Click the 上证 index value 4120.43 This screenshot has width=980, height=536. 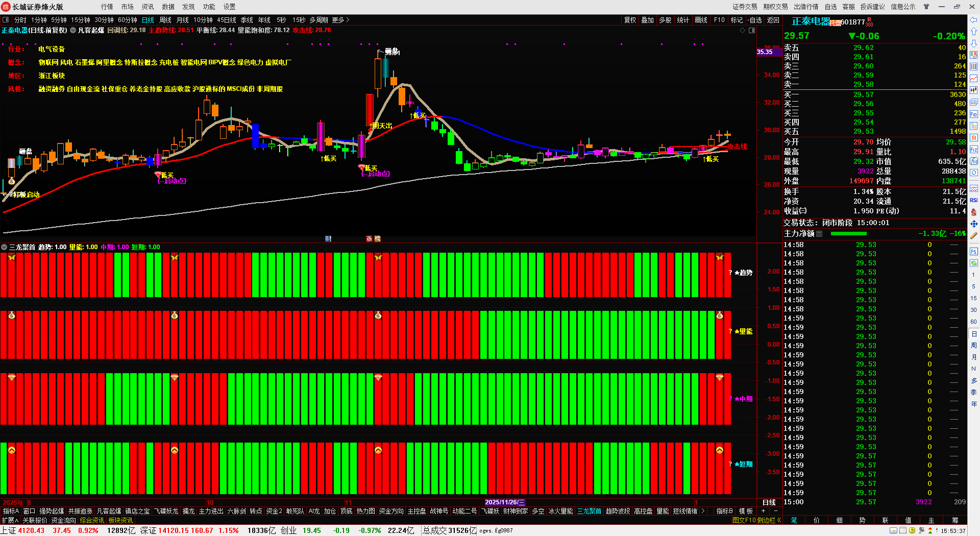coord(31,530)
